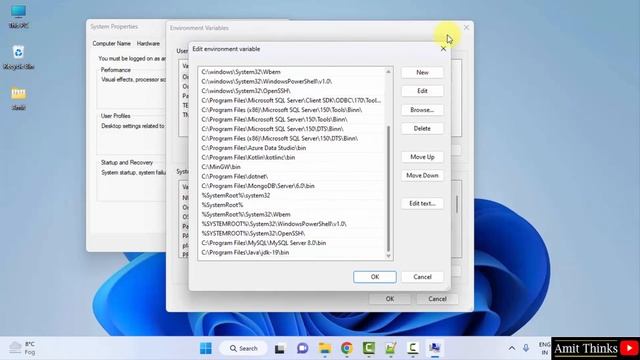Viewport: 640px width, 360px height.
Task: Select C:\Program Files\Microsoft SQL Server\150\Tools\Binn\
Action: 291,119
